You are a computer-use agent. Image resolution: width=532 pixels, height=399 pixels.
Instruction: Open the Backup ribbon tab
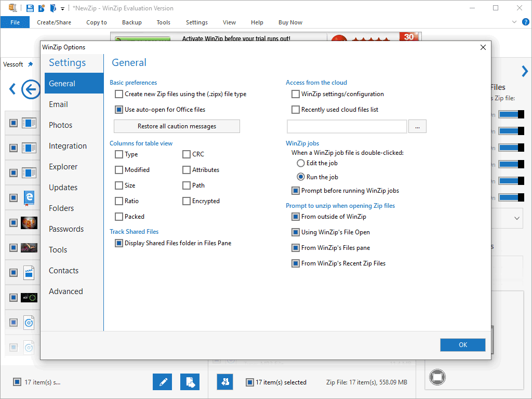131,22
